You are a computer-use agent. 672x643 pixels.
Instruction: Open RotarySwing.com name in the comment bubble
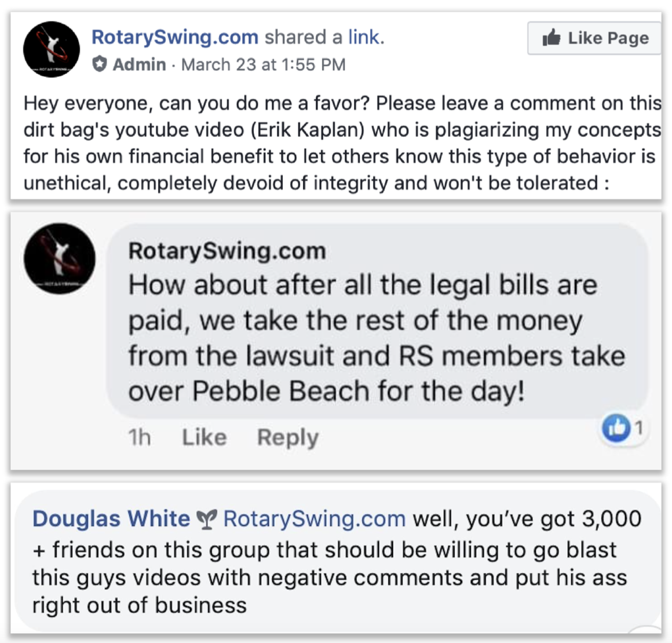tap(227, 251)
